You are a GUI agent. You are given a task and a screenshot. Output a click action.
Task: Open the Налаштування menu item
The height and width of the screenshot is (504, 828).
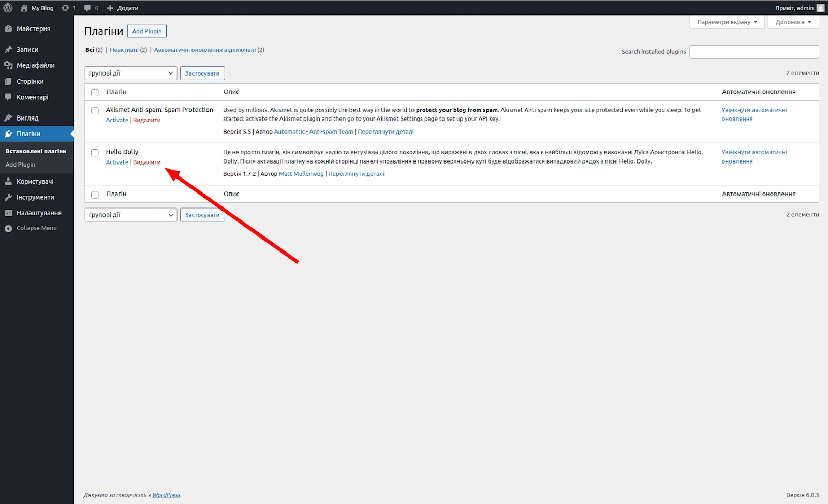point(39,213)
